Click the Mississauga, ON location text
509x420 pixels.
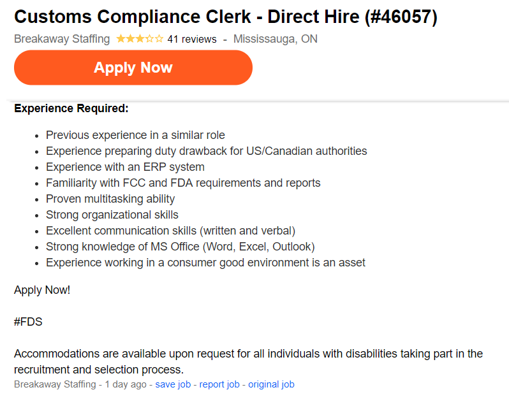(x=276, y=39)
